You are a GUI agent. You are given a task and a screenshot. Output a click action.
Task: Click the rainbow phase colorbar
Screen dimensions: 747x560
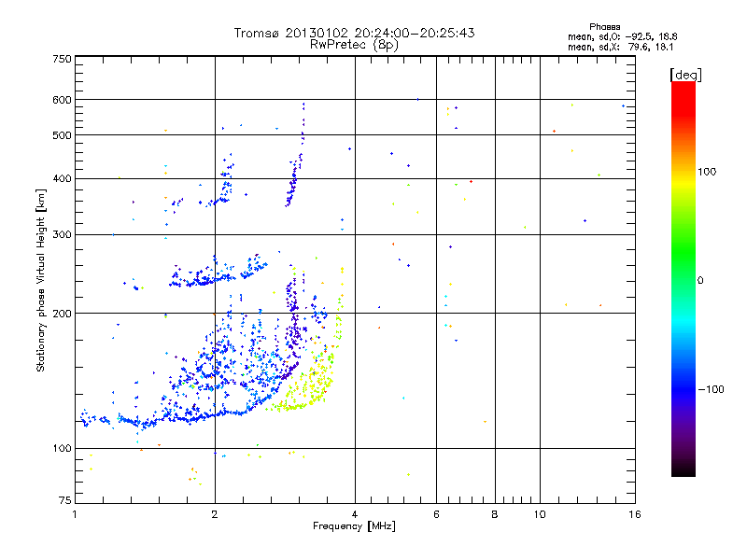point(684,278)
